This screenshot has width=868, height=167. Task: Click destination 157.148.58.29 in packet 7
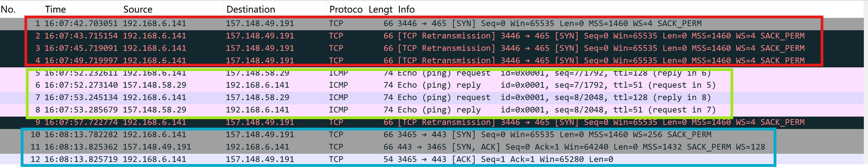pos(258,98)
